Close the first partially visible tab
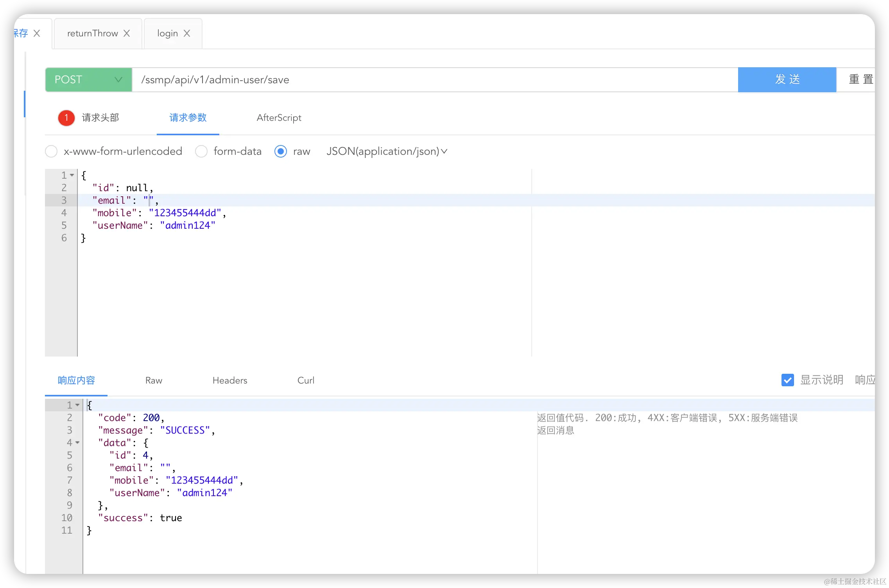889x588 pixels. point(37,34)
